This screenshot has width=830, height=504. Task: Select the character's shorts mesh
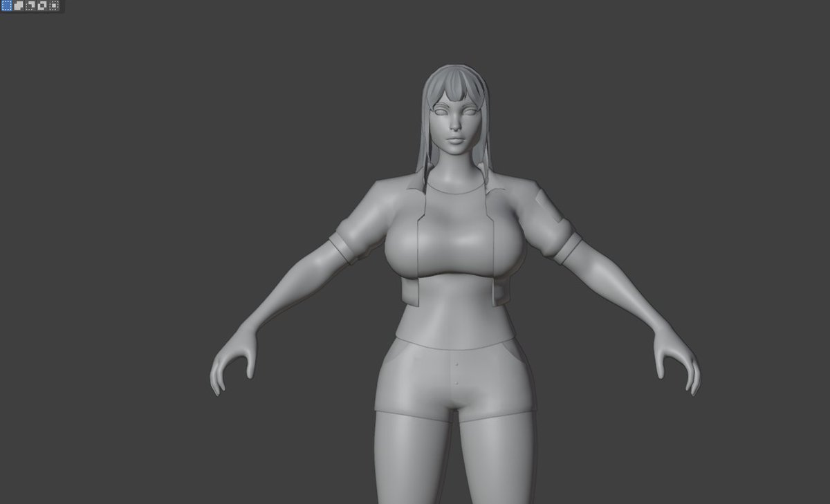pyautogui.click(x=455, y=379)
